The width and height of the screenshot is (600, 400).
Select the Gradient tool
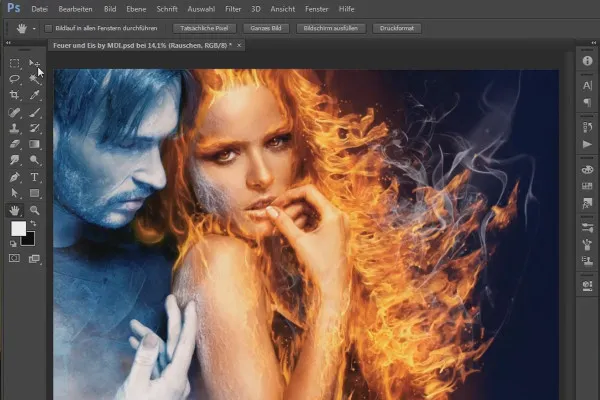pyautogui.click(x=34, y=144)
